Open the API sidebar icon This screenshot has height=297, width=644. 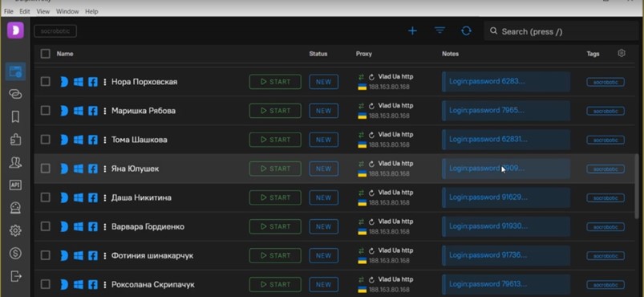[x=15, y=185]
